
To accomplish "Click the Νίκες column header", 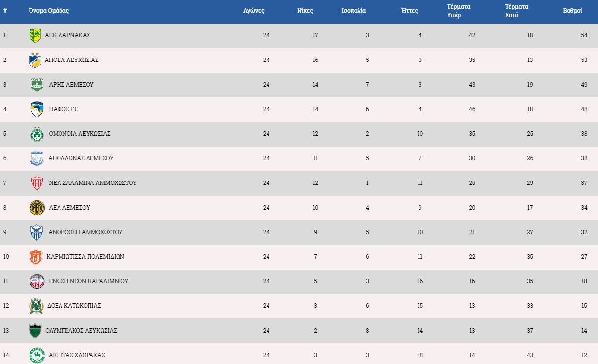I will tap(305, 11).
